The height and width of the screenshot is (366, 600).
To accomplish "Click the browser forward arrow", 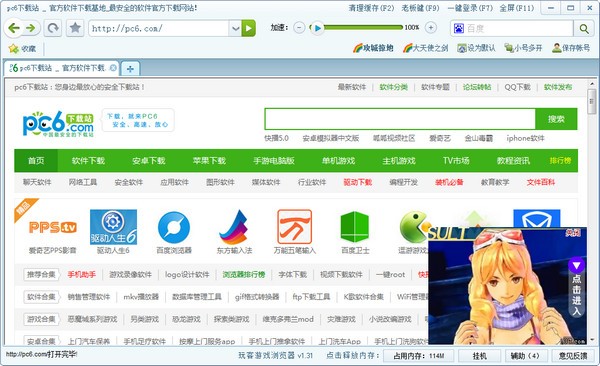I will pos(30,28).
